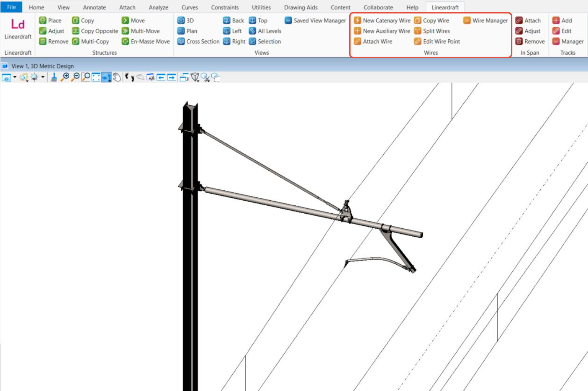The image size is (588, 391).
Task: Select the Pan View hand tool
Action: pos(117,77)
